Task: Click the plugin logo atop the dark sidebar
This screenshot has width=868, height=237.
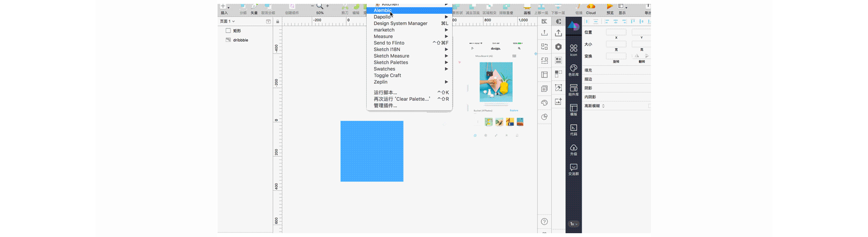Action: (x=573, y=25)
